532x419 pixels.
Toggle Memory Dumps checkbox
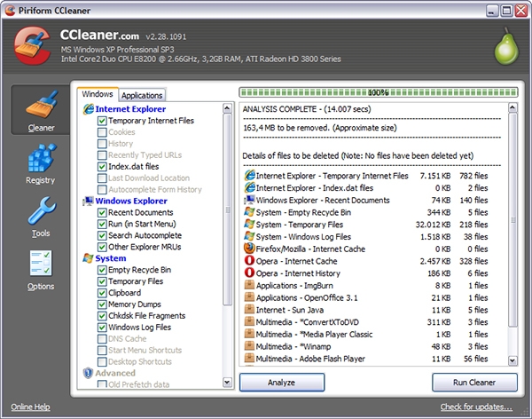pyautogui.click(x=102, y=304)
